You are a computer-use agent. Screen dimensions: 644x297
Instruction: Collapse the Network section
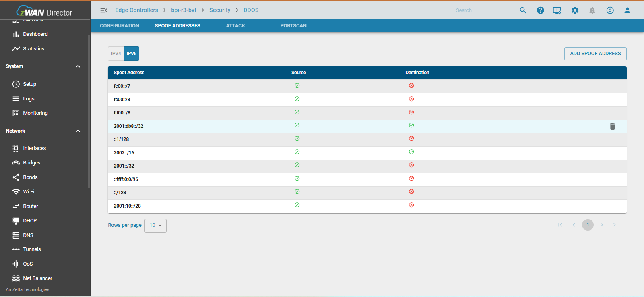[x=78, y=131]
